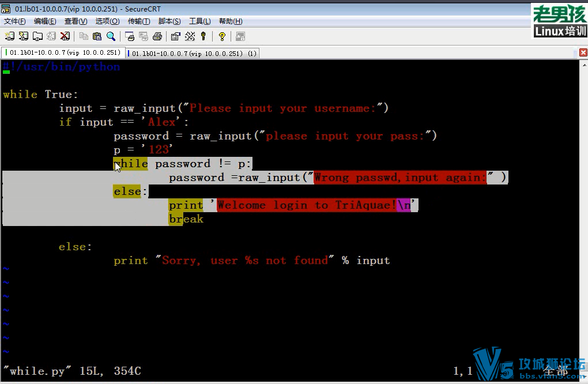Open Find with the magnifier icon
Image resolution: width=588 pixels, height=384 pixels.
pyautogui.click(x=111, y=36)
